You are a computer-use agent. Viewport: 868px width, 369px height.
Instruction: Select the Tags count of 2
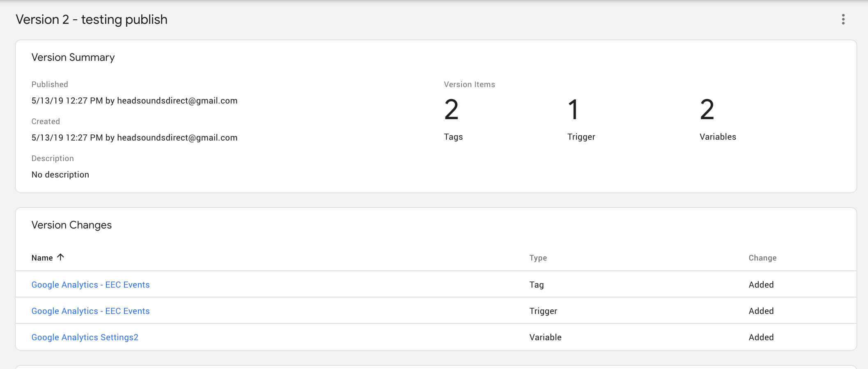click(451, 110)
